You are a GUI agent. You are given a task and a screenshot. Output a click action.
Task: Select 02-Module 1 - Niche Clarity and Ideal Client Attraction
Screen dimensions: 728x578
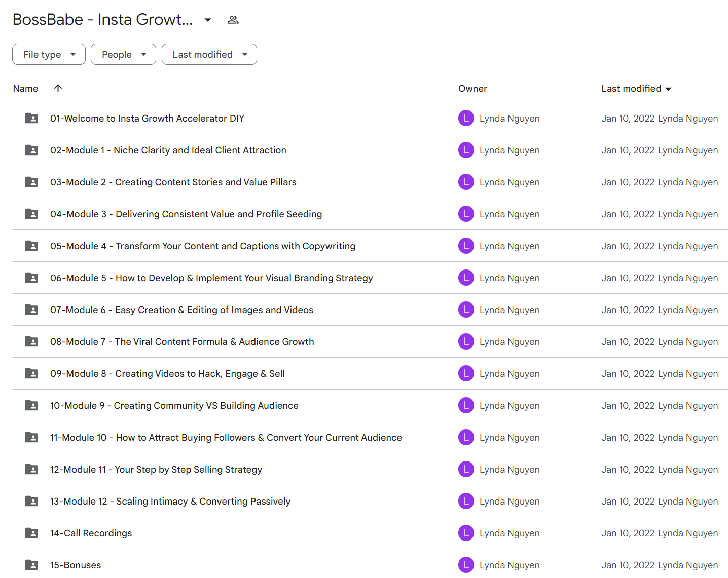click(168, 150)
